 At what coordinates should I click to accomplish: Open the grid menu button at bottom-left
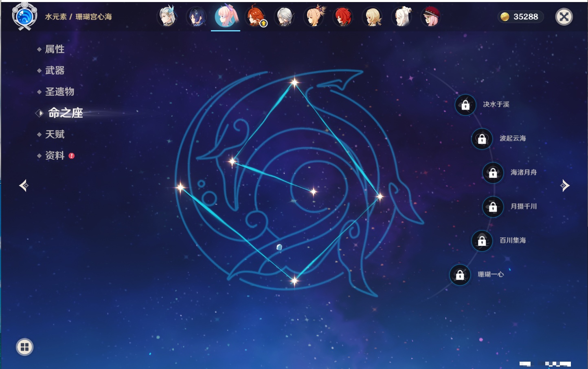pyautogui.click(x=24, y=347)
